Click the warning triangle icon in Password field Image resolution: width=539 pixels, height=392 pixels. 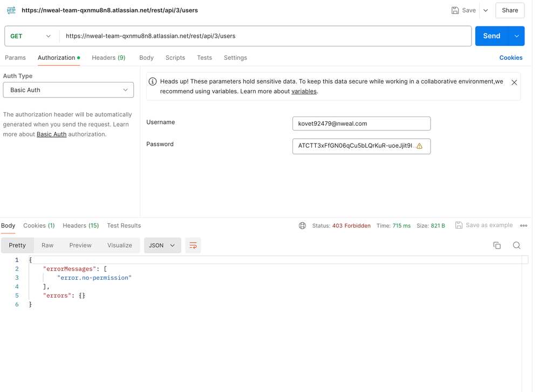click(419, 146)
